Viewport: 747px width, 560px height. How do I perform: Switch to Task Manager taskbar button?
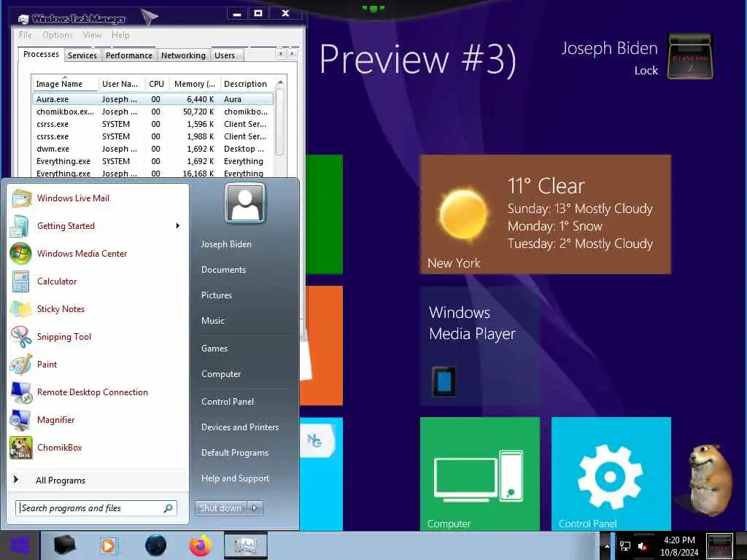245,545
